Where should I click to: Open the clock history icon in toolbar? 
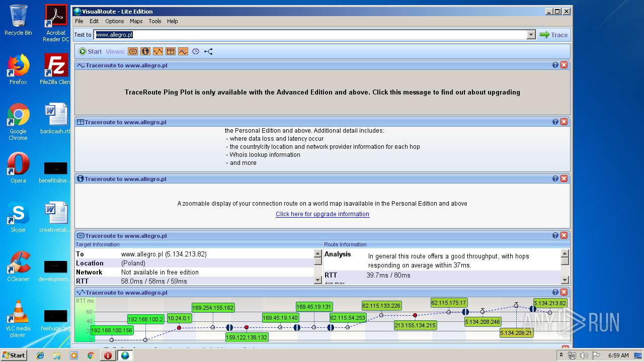pos(196,51)
